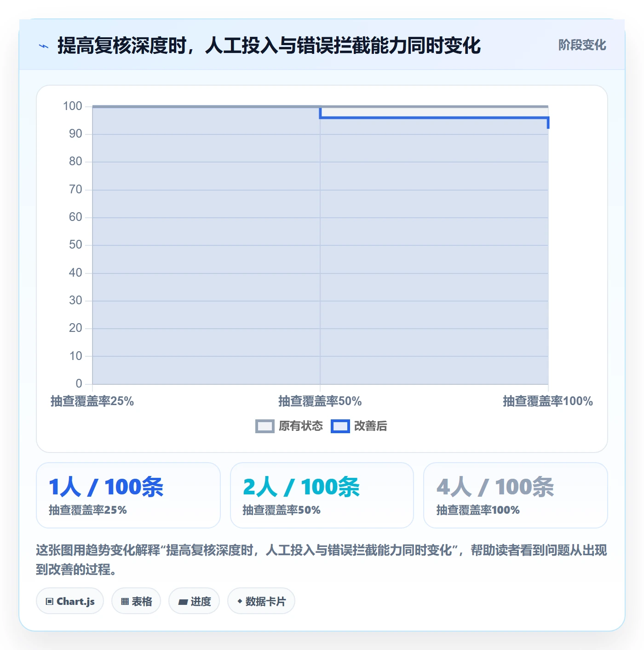
Task: Click the blue step line in the chart
Action: (434, 118)
